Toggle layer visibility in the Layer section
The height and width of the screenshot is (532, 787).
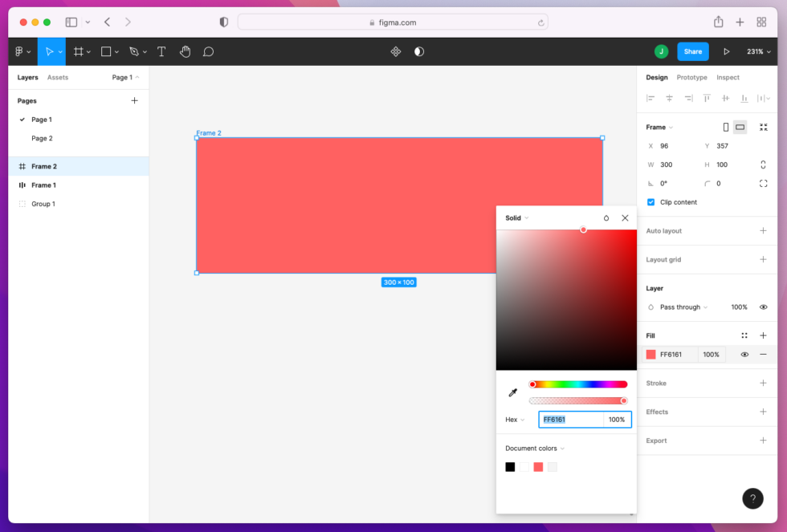[x=763, y=307]
